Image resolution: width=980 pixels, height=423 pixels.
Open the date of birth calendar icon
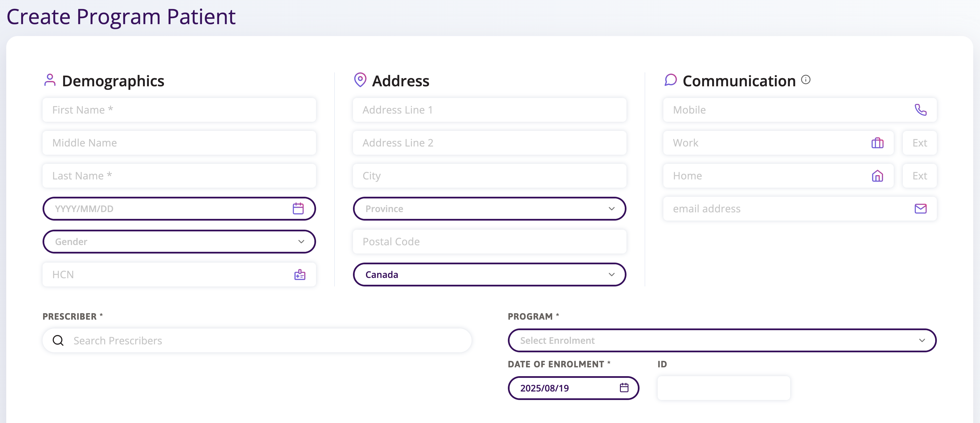[x=298, y=209]
